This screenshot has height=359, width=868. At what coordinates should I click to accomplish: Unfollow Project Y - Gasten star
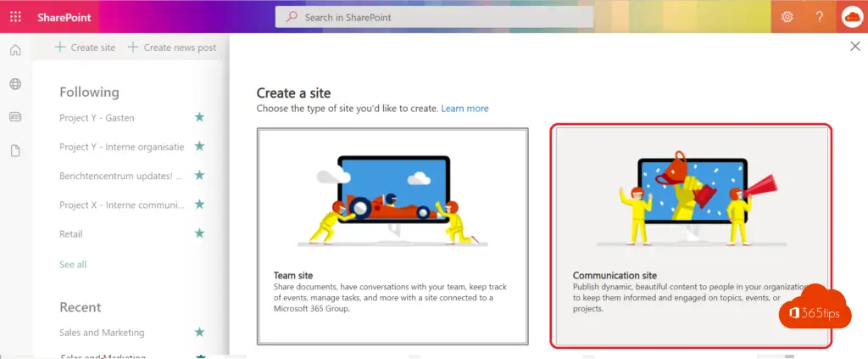[x=199, y=117]
